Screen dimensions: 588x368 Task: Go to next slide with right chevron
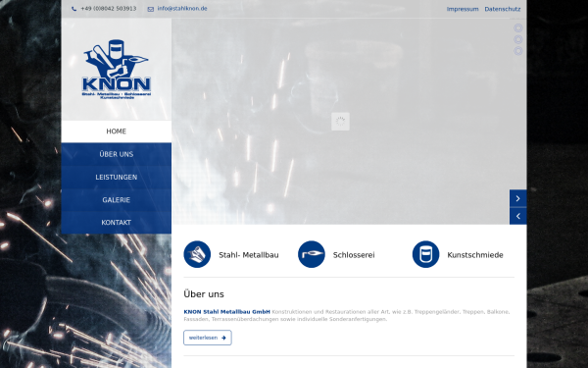pos(517,198)
